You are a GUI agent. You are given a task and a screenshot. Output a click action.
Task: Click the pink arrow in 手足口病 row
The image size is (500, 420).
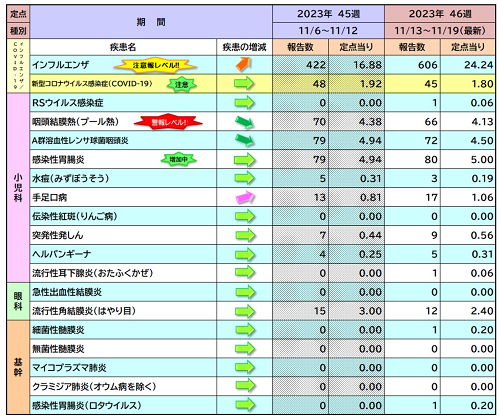[x=245, y=198]
